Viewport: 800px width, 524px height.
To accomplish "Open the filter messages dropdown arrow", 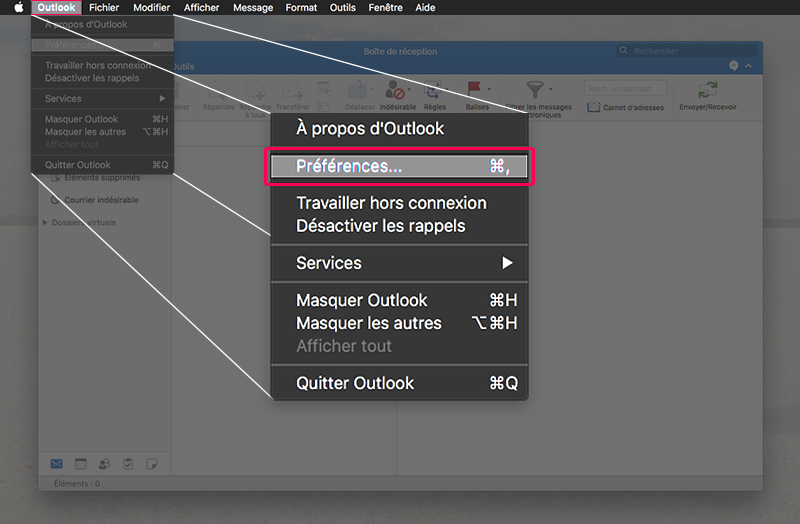I will tap(551, 89).
